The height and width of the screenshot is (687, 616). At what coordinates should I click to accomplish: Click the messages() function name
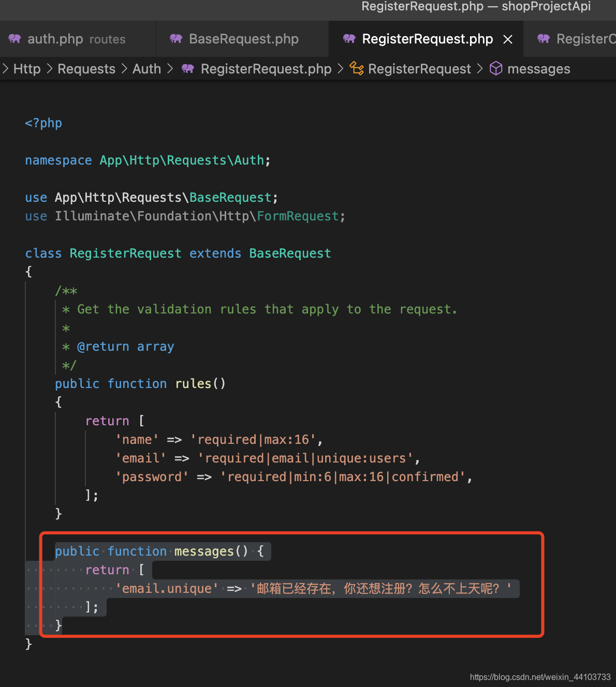click(x=204, y=551)
